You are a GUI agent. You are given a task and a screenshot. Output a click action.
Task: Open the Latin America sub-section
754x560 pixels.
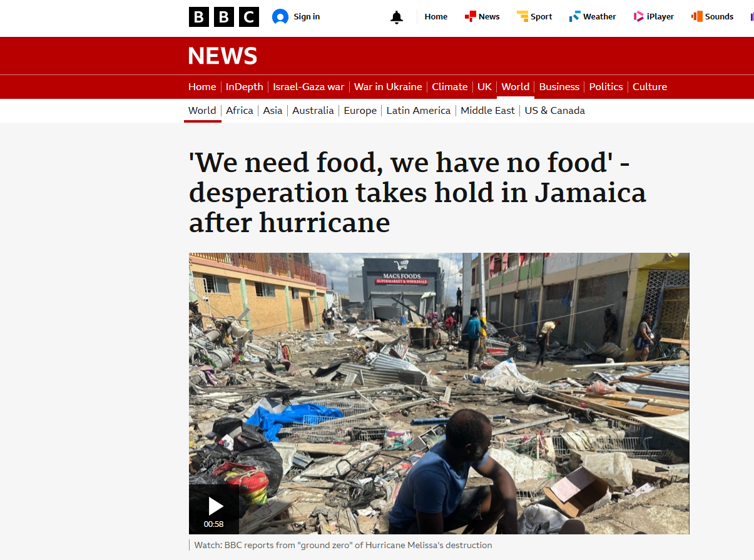[x=419, y=111]
